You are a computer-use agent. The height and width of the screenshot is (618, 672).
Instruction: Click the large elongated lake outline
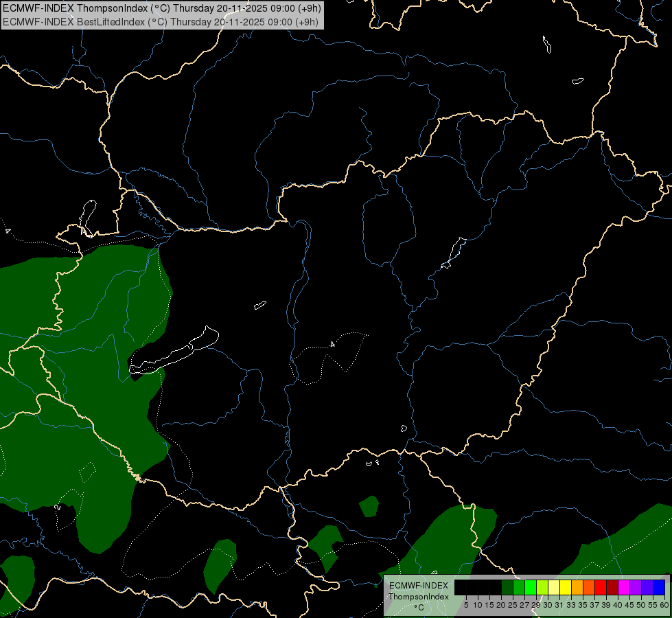point(174,351)
